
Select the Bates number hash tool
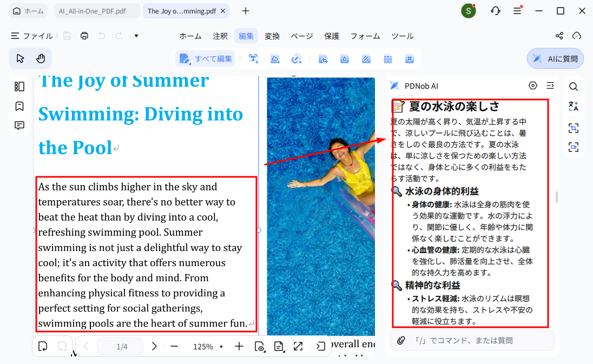[410, 59]
